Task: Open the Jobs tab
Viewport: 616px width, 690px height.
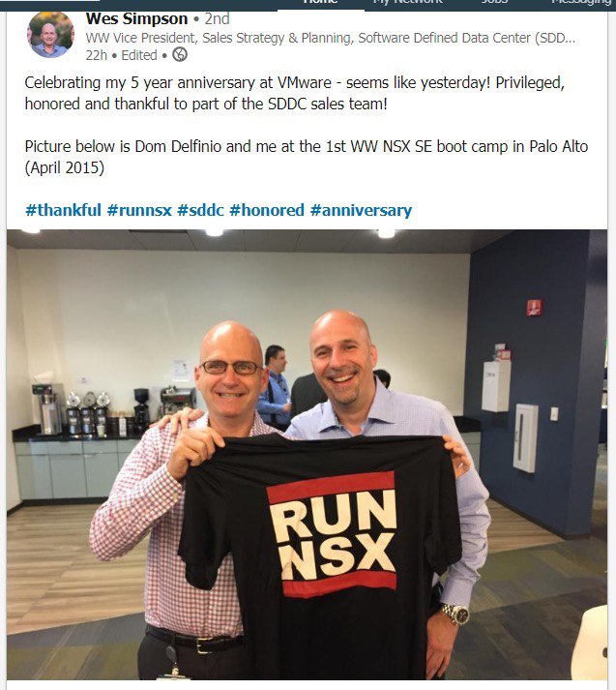Action: click(x=494, y=2)
